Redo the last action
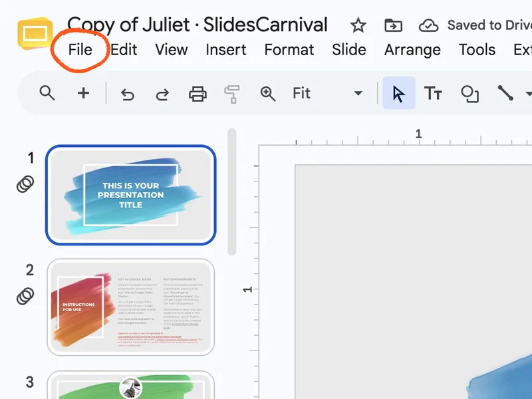Viewport: 532px width, 399px height. 162,94
